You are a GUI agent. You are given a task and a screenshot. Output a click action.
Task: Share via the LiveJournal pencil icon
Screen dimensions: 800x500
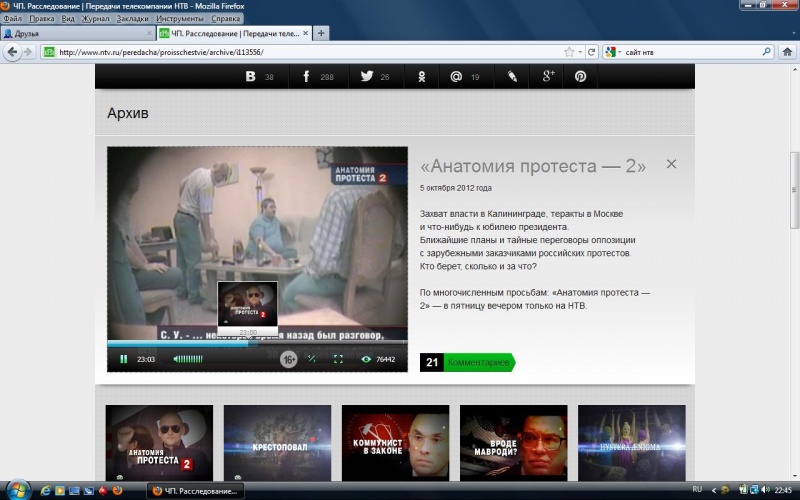512,77
